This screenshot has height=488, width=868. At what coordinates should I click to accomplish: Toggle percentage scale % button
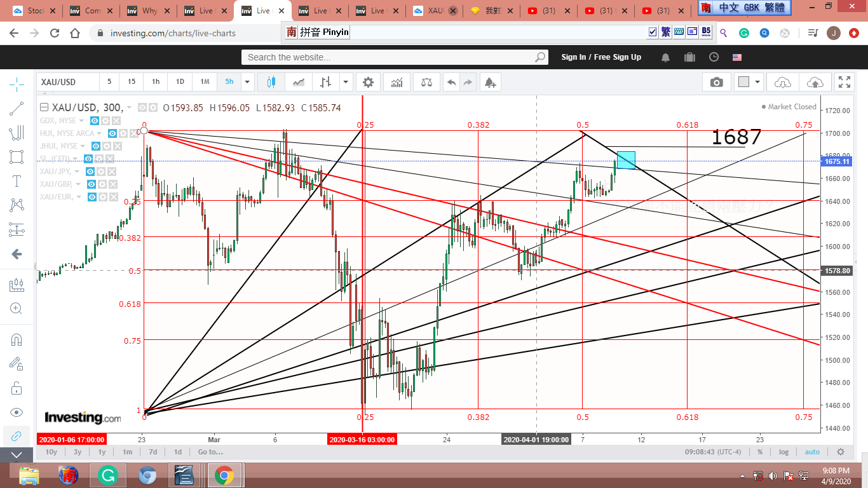760,452
